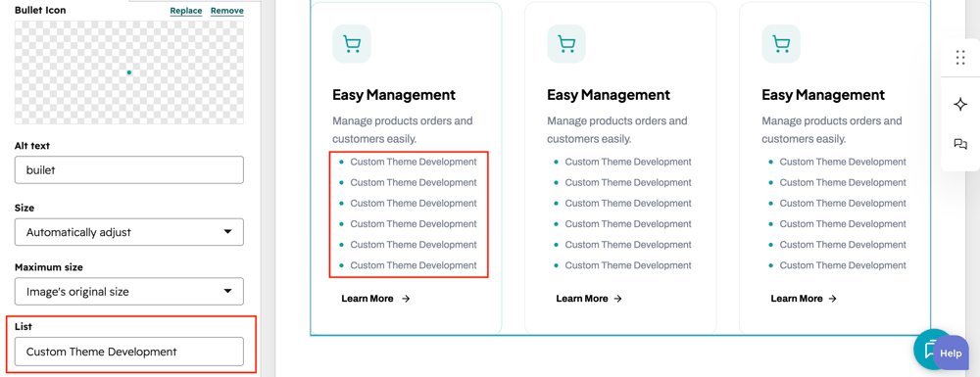Click the cart icon in first card
Image resolution: width=980 pixels, height=377 pixels.
coord(352,44)
